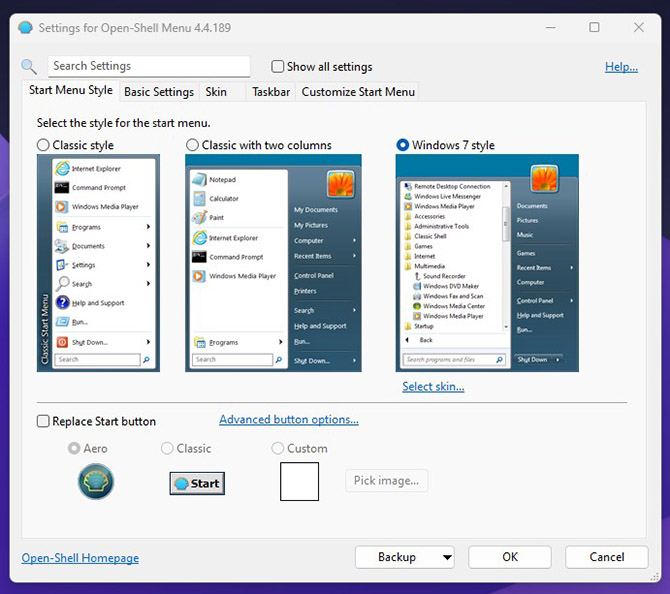Viewport: 670px width, 594px height.
Task: Click the magnifier search icon
Action: (x=29, y=66)
